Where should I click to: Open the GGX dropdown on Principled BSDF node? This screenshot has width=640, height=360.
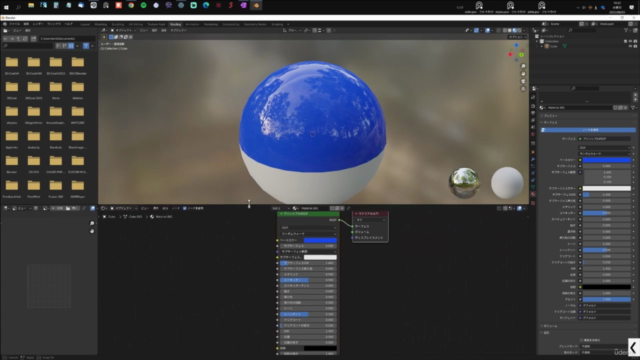[x=309, y=228]
